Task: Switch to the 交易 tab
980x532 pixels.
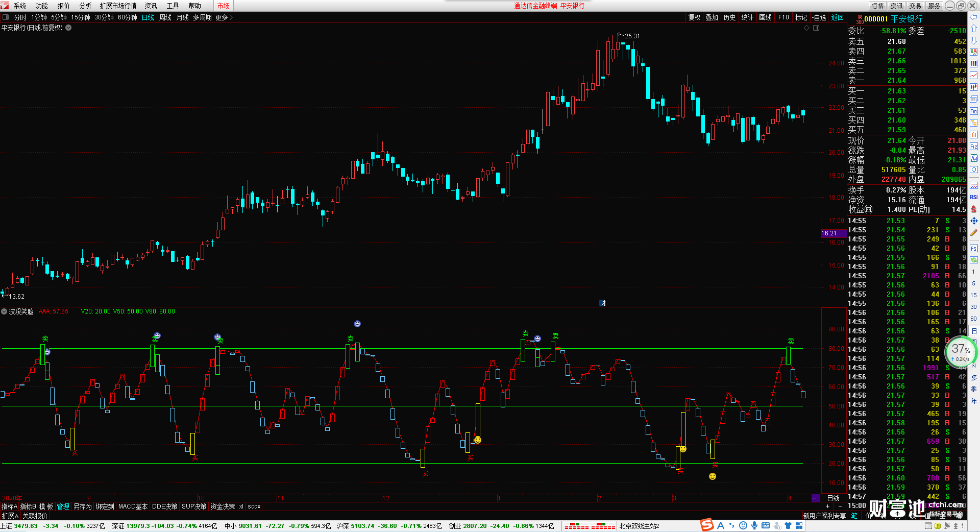Action: tap(915, 6)
